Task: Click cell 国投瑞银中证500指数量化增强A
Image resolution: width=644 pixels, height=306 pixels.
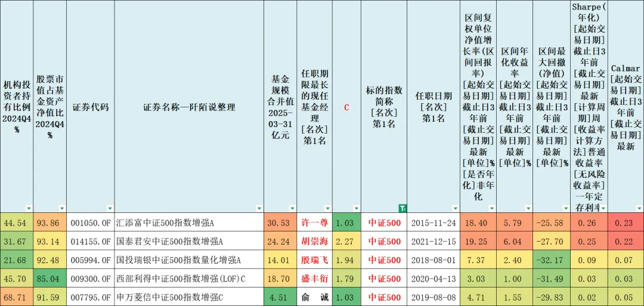Action: pos(190,260)
